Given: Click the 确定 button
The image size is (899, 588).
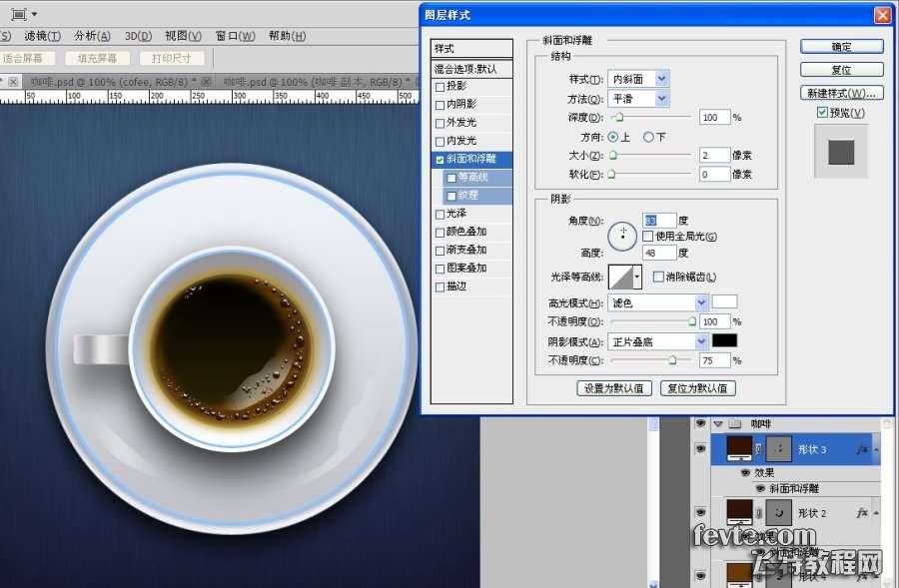Looking at the screenshot, I should point(841,47).
